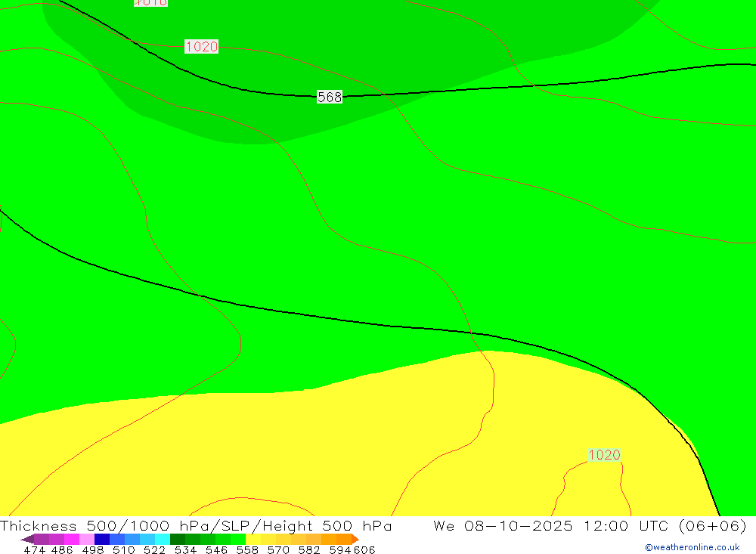756x554 pixels.
Task: Click the darkest green swatch in the legend
Action: 178,539
